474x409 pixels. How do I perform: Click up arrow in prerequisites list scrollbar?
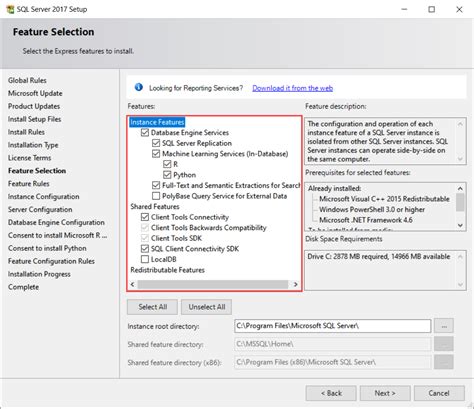point(460,189)
